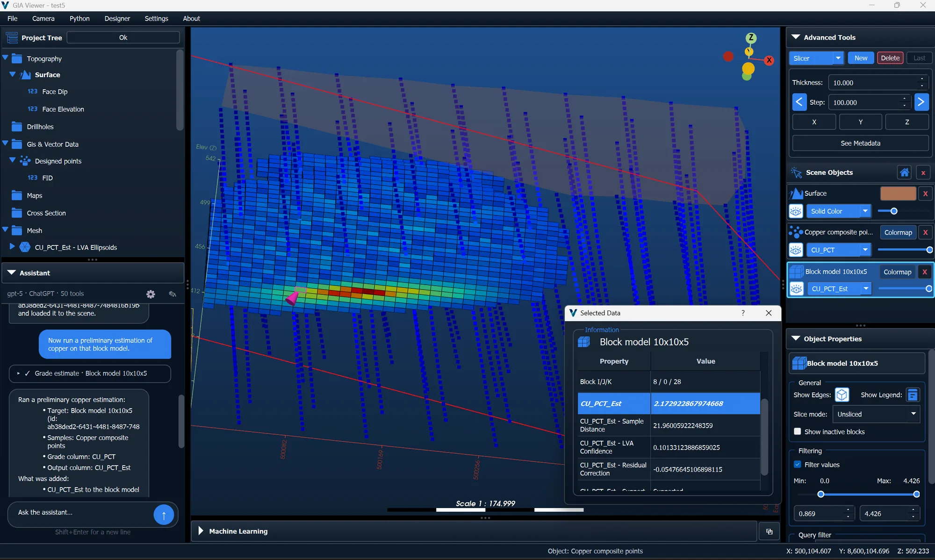This screenshot has width=935, height=560.
Task: Click the Z axis gizmo marker
Action: [751, 38]
